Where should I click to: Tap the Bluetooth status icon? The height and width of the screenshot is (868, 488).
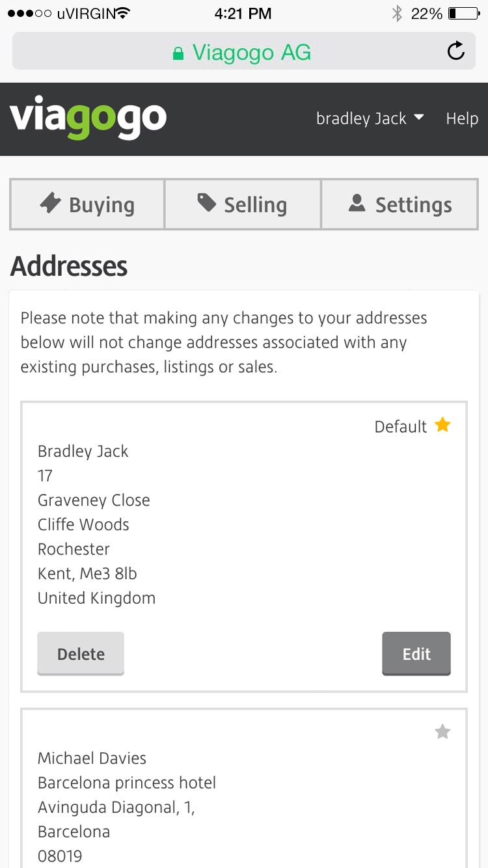397,14
